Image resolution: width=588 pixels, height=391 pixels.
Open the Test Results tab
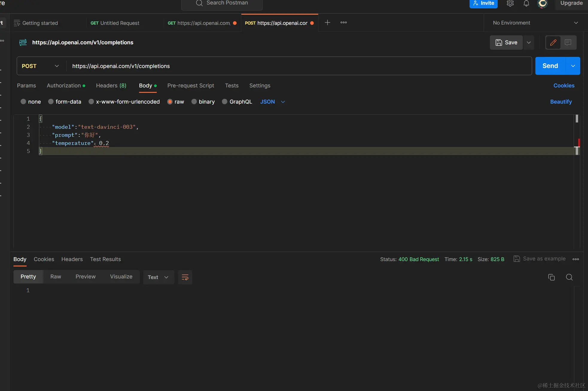pos(106,259)
